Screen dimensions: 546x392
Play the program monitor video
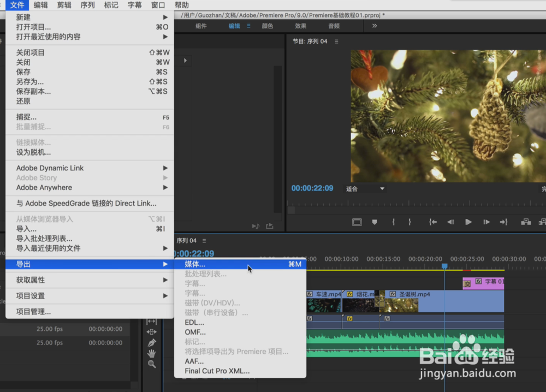pos(468,222)
